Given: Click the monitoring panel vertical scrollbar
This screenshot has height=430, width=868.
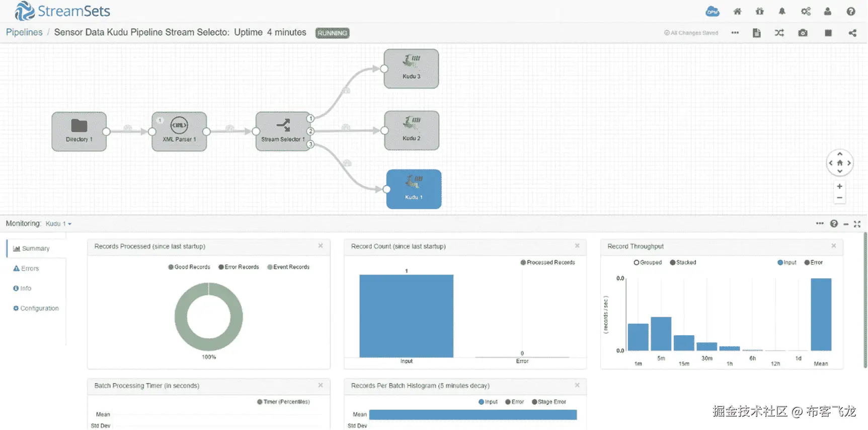Looking at the screenshot, I should point(865,300).
